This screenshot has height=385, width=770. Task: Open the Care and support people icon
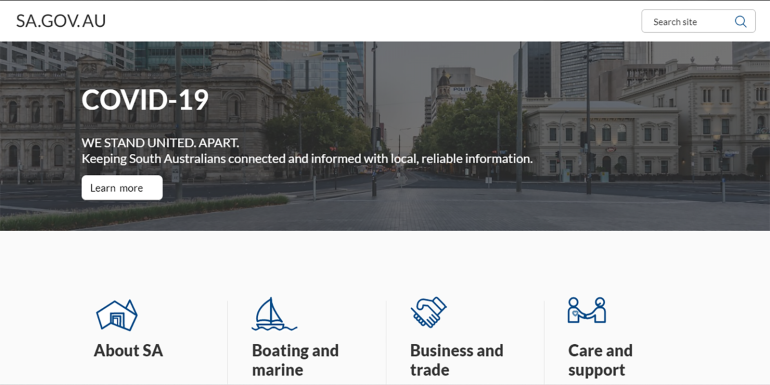click(587, 310)
